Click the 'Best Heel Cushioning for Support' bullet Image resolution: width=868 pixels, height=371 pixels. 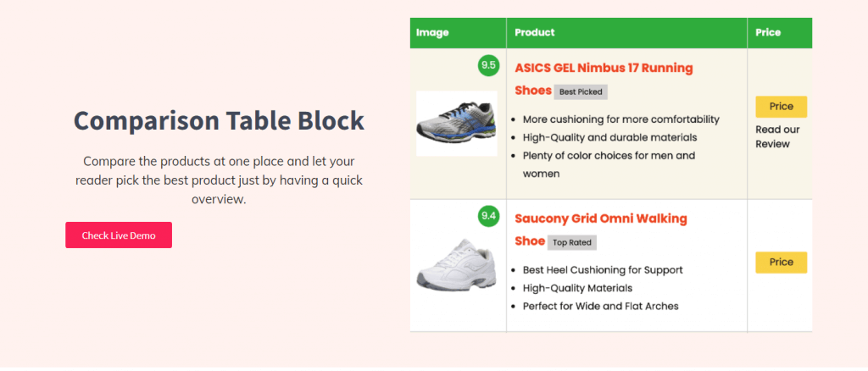click(603, 270)
